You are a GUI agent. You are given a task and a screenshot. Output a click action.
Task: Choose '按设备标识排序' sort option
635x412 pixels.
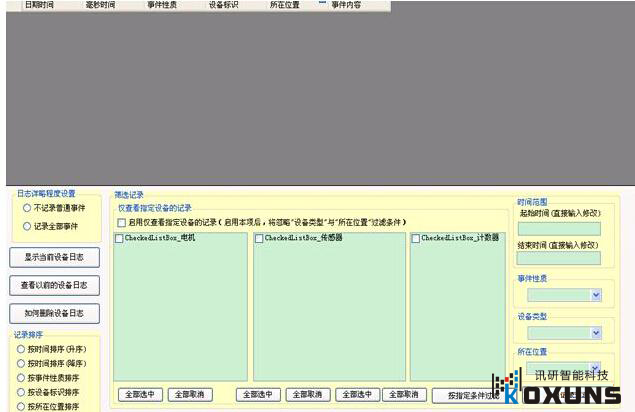point(20,392)
